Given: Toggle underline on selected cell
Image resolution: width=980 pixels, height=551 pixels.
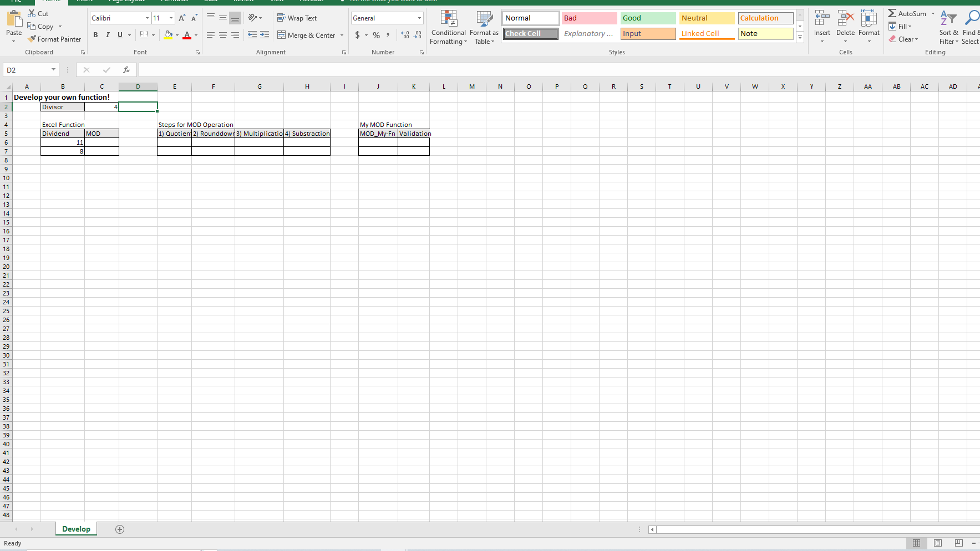Looking at the screenshot, I should tap(120, 35).
